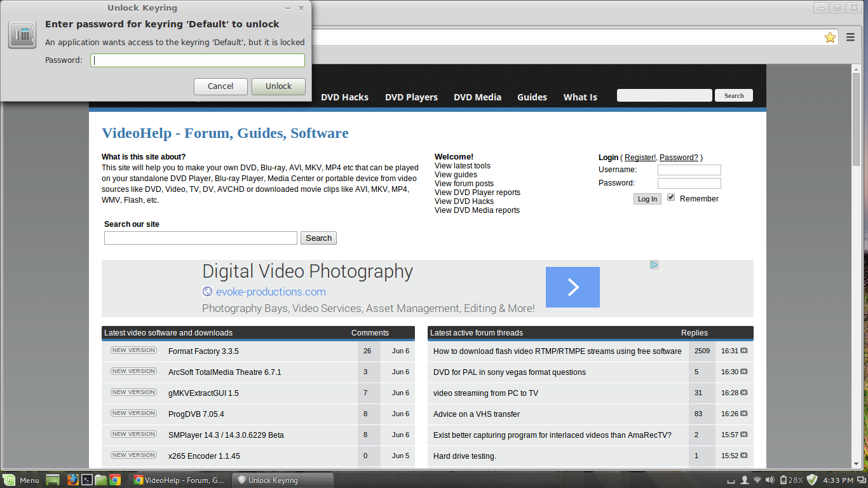Open the Password? recovery link
The image size is (868, 488).
click(679, 158)
